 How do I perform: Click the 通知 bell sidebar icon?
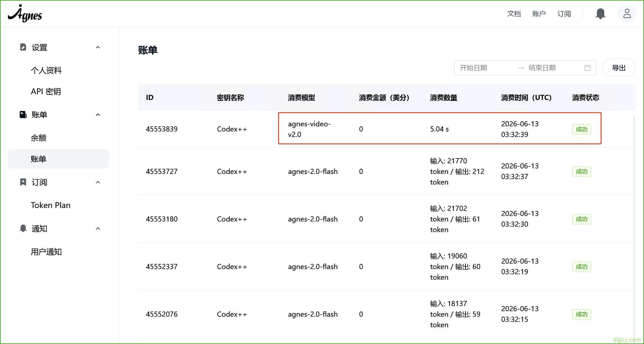[x=23, y=229]
